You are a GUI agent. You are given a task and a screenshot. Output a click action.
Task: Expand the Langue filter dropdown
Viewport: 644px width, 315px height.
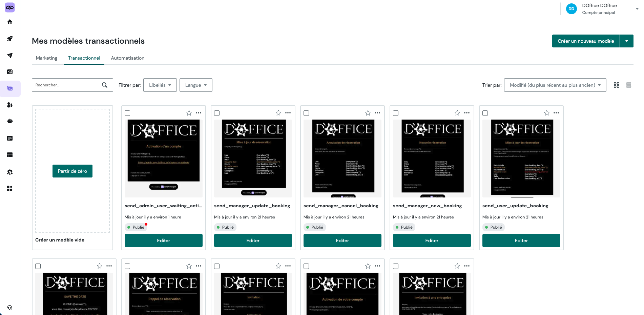(196, 85)
